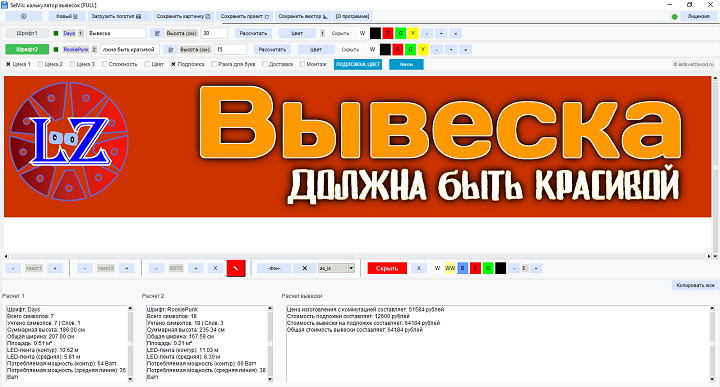Image resolution: width=720 pixels, height=387 pixels.
Task: Click Сохранить вектор to export vector
Action: [303, 16]
